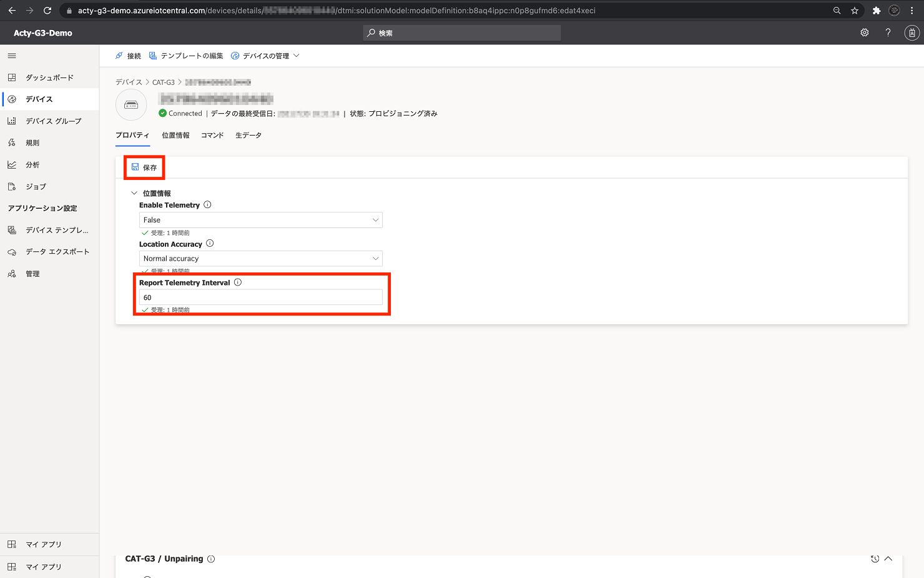Open the first マイ アプリ sidebar item
924x578 pixels.
tap(49, 545)
